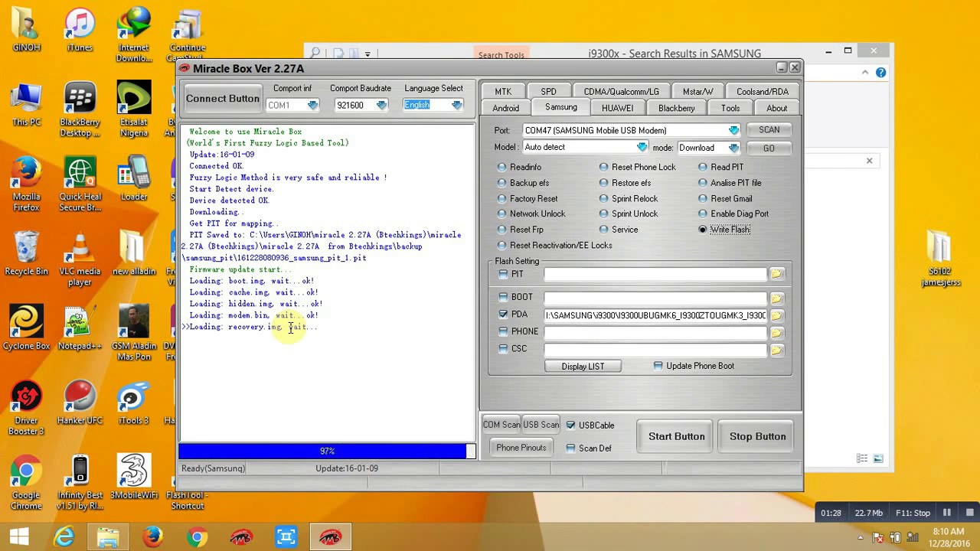The height and width of the screenshot is (551, 980).
Task: Enable the PIT flash checkbox
Action: [503, 274]
